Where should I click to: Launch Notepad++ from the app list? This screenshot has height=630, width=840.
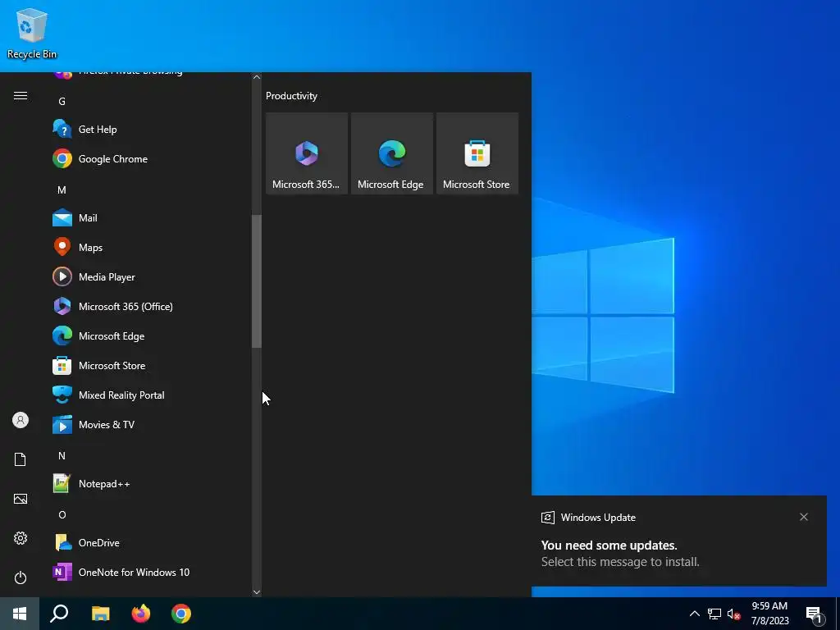click(x=150, y=484)
